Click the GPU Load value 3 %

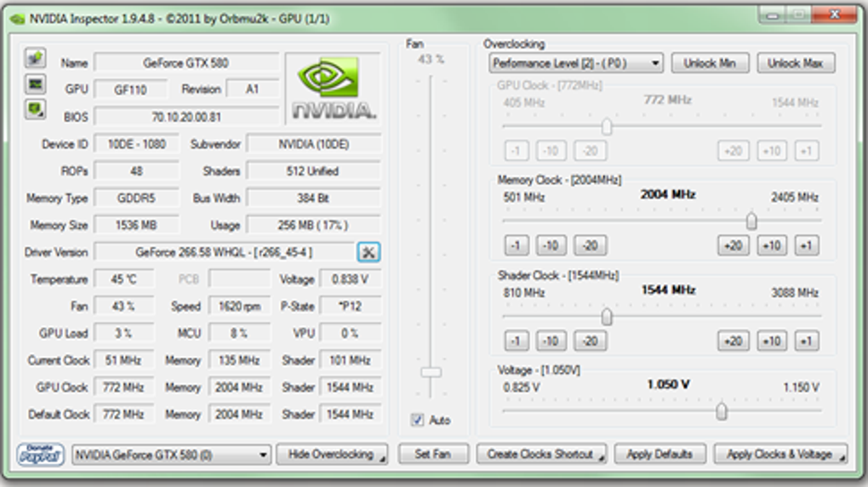click(123, 333)
